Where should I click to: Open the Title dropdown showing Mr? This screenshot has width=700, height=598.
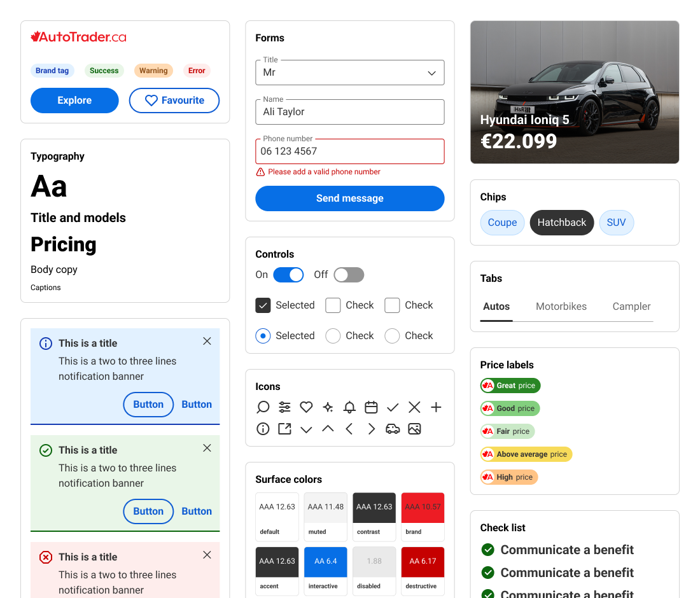350,73
